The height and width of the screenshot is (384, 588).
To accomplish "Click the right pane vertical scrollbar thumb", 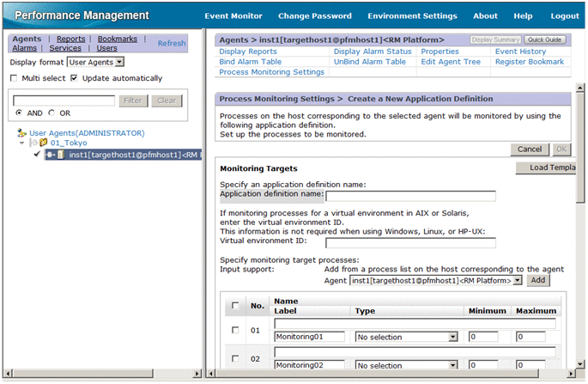I will click(x=580, y=147).
